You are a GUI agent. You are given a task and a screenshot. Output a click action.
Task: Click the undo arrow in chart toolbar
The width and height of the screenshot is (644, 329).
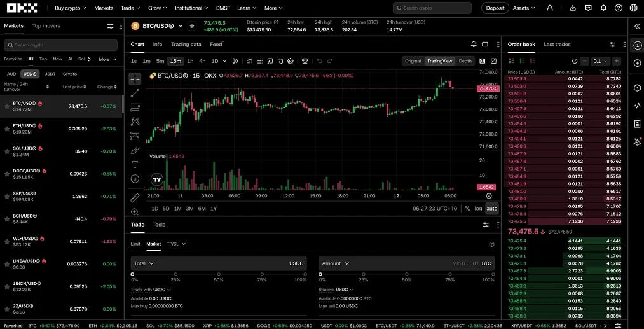[x=320, y=61]
